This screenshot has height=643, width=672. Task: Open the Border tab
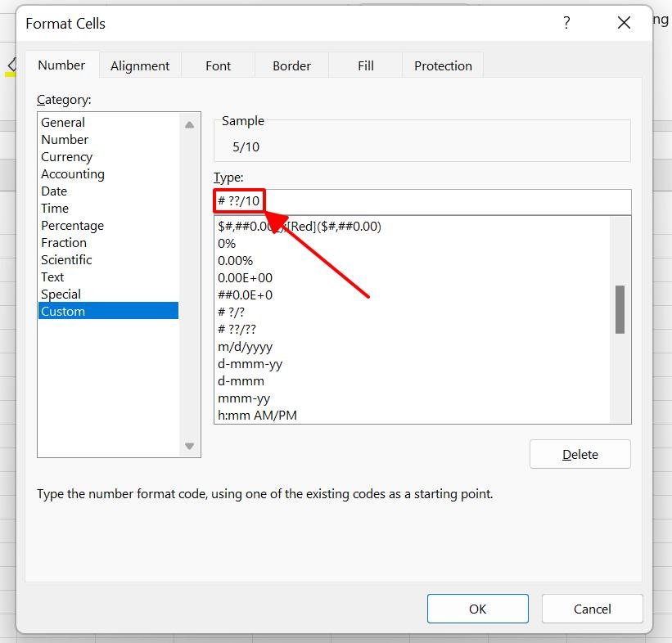point(292,65)
